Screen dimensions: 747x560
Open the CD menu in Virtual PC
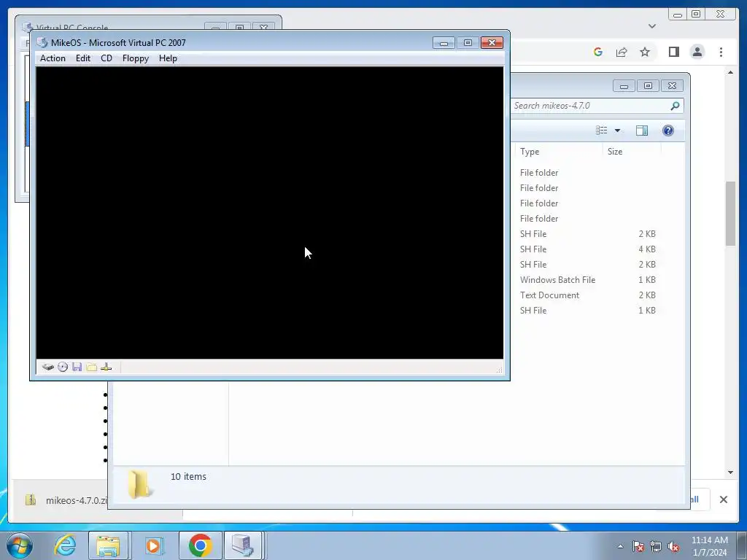[107, 58]
